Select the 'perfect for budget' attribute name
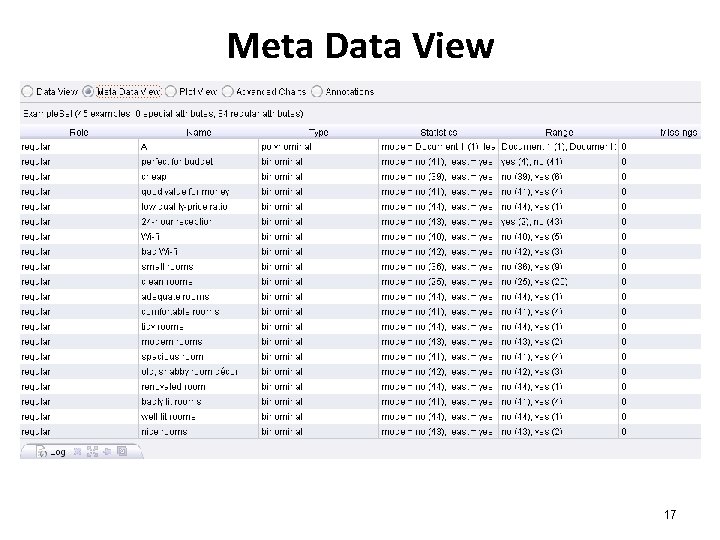 177,162
